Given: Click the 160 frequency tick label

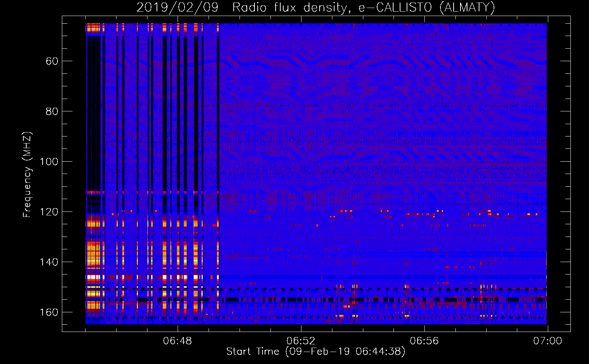Looking at the screenshot, I should pos(49,312).
